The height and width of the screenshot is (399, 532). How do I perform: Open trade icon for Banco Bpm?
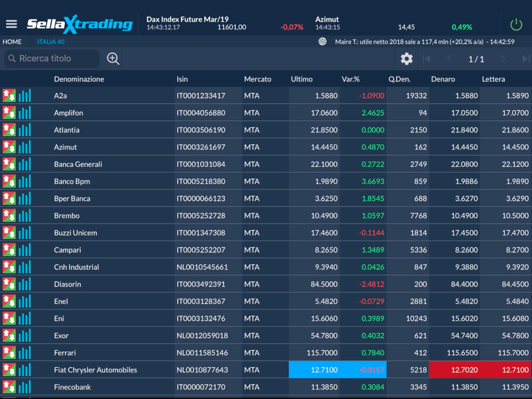coord(9,181)
